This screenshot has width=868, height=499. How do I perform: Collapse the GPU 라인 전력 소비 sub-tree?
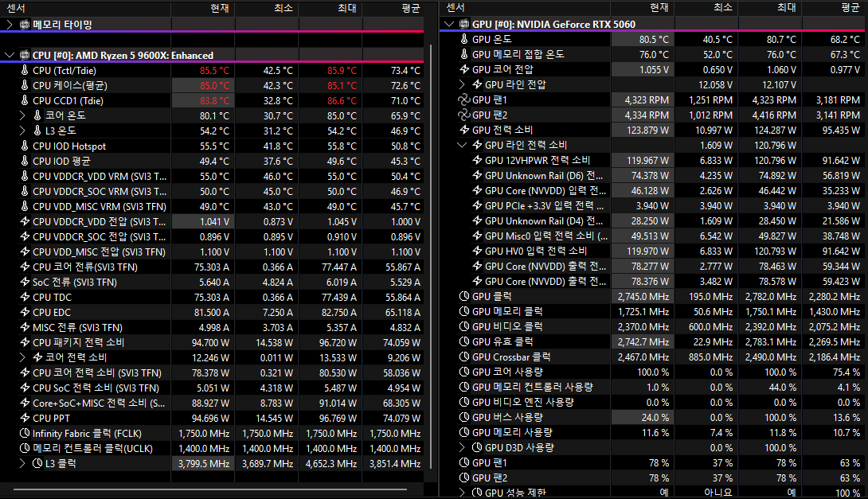click(462, 145)
